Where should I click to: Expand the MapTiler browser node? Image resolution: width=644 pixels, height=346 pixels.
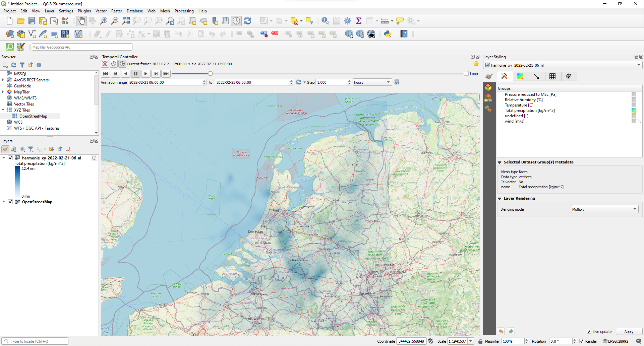tap(3, 92)
